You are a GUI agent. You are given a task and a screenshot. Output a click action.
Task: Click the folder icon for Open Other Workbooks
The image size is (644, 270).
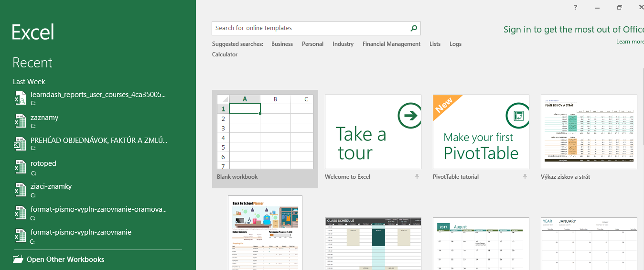pyautogui.click(x=18, y=259)
